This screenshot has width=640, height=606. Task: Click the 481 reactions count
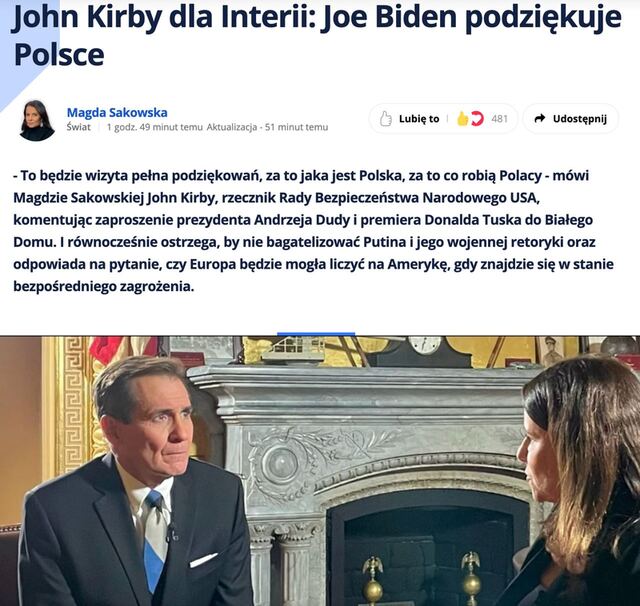pyautogui.click(x=500, y=119)
